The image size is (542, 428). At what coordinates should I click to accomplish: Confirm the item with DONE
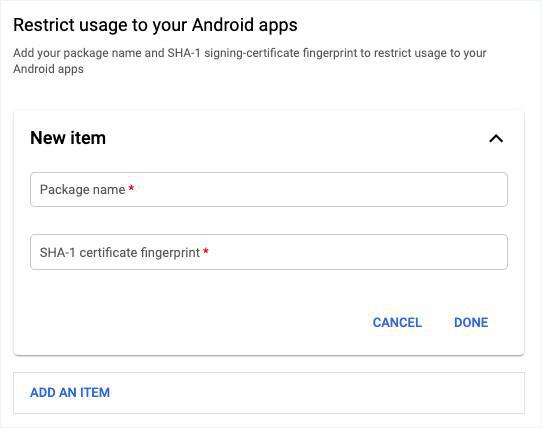click(x=471, y=323)
